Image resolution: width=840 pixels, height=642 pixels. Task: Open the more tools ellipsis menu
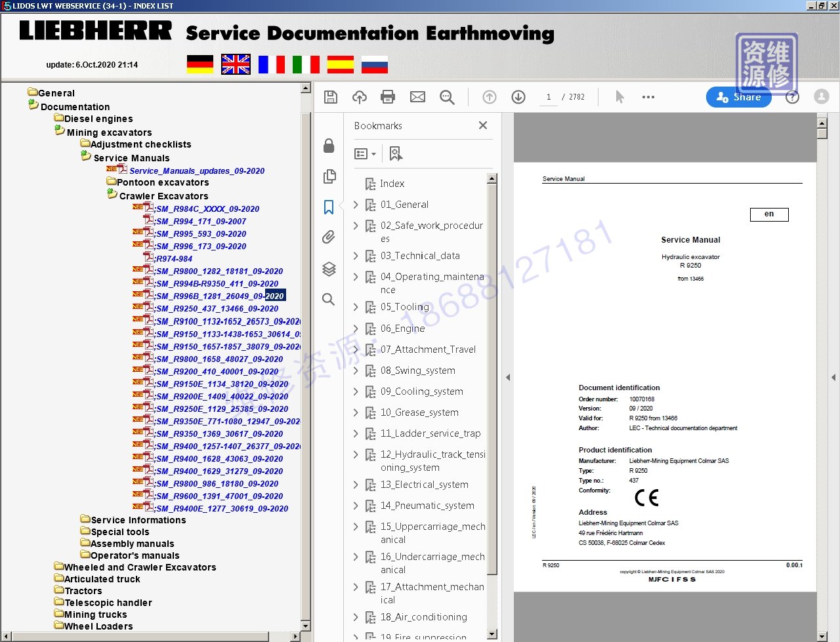(x=648, y=97)
